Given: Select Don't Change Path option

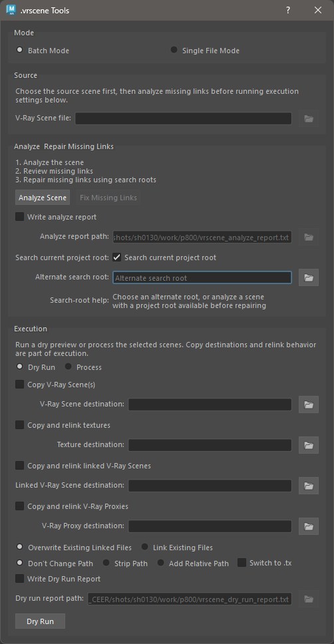Looking at the screenshot, I should [x=20, y=563].
